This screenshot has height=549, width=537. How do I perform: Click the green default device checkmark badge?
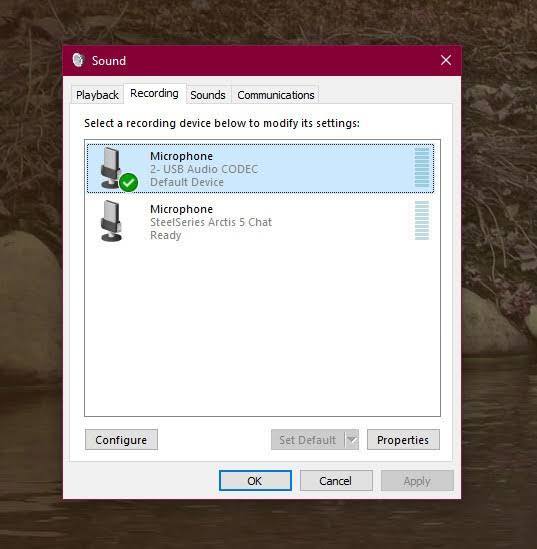click(x=128, y=182)
